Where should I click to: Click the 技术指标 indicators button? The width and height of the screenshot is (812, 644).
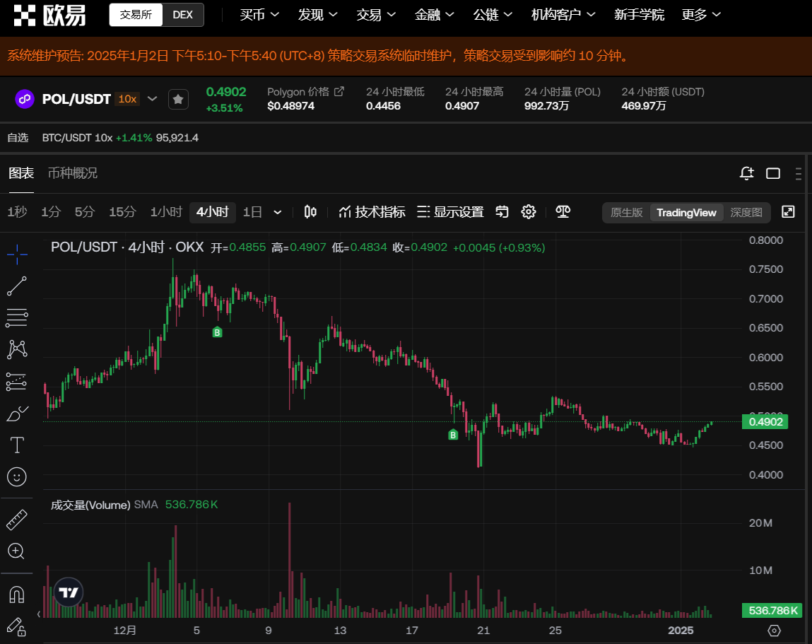tap(372, 212)
